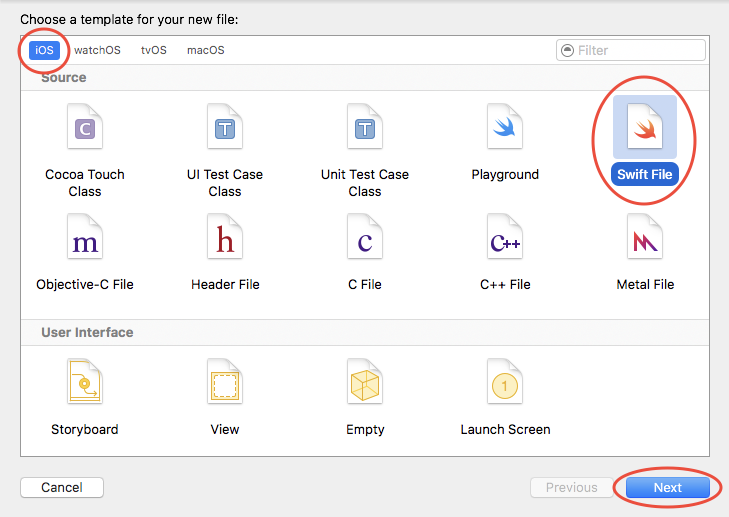This screenshot has height=517, width=729.
Task: Switch to the tvOS platform tab
Action: pos(153,50)
